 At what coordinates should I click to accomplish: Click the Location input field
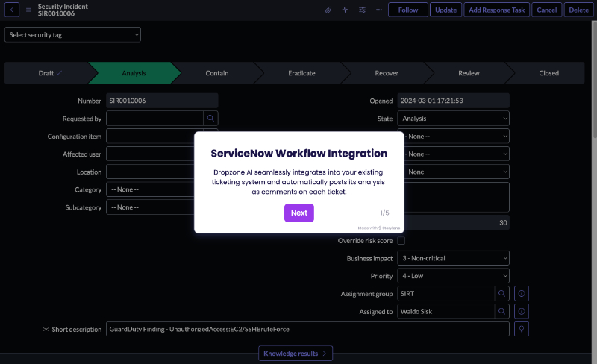150,172
